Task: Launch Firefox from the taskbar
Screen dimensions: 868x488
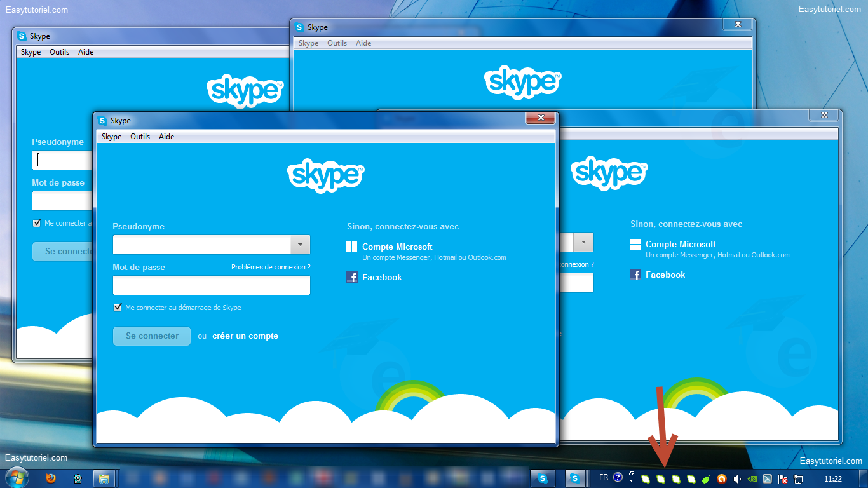Action: click(x=51, y=478)
